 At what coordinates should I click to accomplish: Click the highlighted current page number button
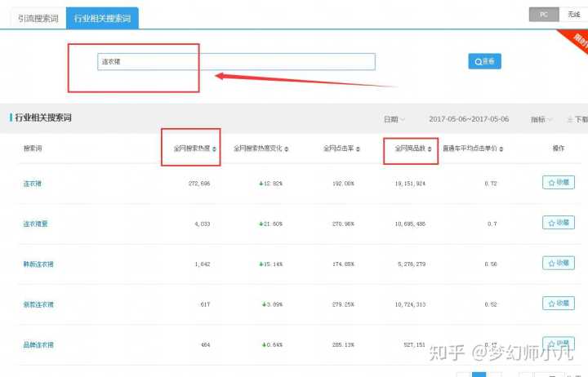tap(479, 374)
